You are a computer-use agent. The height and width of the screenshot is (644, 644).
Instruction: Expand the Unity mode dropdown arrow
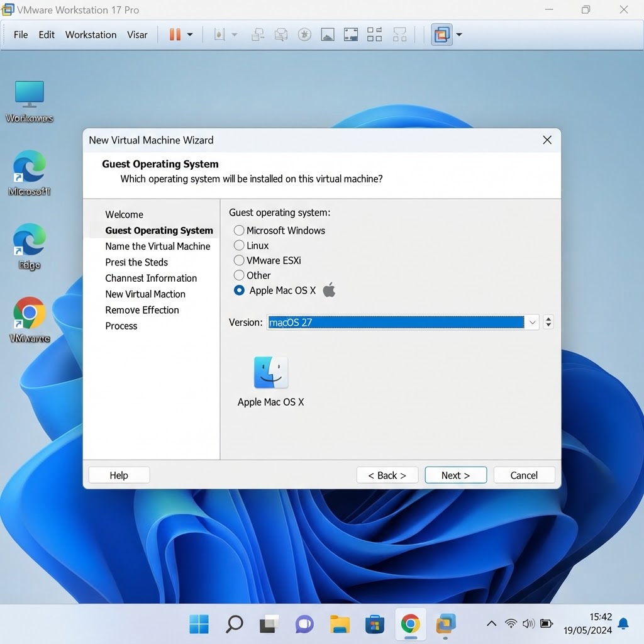459,35
